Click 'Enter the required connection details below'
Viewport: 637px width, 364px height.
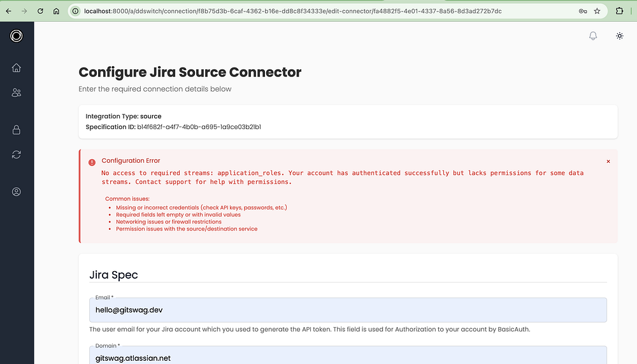click(155, 89)
